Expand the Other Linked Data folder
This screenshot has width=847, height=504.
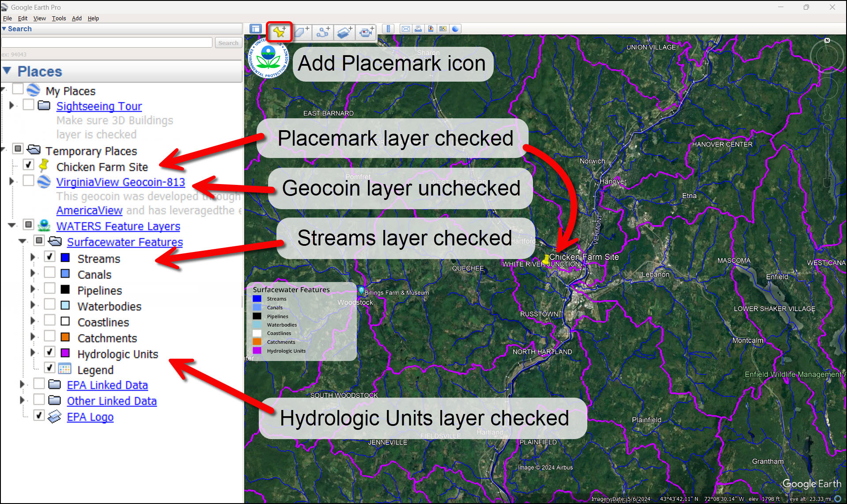pyautogui.click(x=23, y=400)
